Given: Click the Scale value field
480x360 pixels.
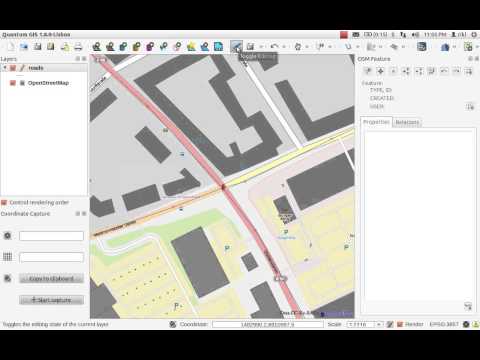Looking at the screenshot, I should (x=362, y=324).
